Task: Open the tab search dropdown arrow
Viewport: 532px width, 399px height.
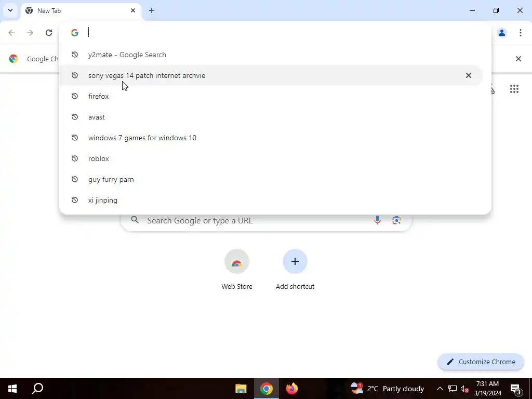Action: 10,10
